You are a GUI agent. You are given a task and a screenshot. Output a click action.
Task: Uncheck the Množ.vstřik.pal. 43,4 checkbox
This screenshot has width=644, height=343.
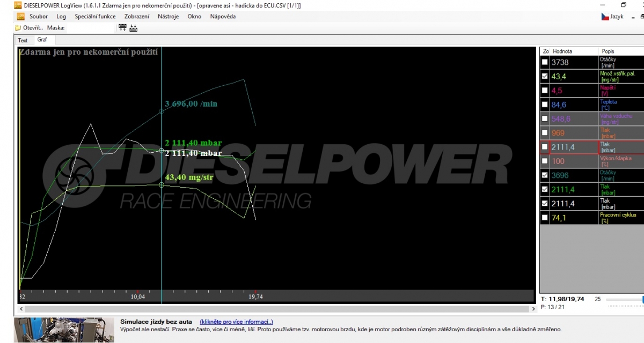[x=545, y=76]
